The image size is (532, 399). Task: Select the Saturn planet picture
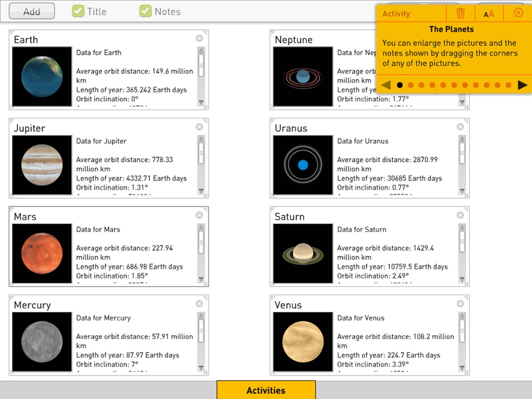click(x=303, y=253)
